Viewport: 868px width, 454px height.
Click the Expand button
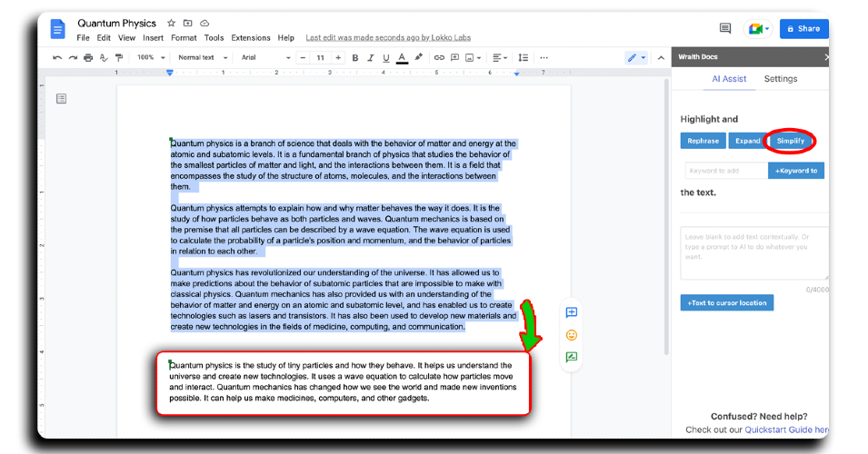[x=747, y=141]
